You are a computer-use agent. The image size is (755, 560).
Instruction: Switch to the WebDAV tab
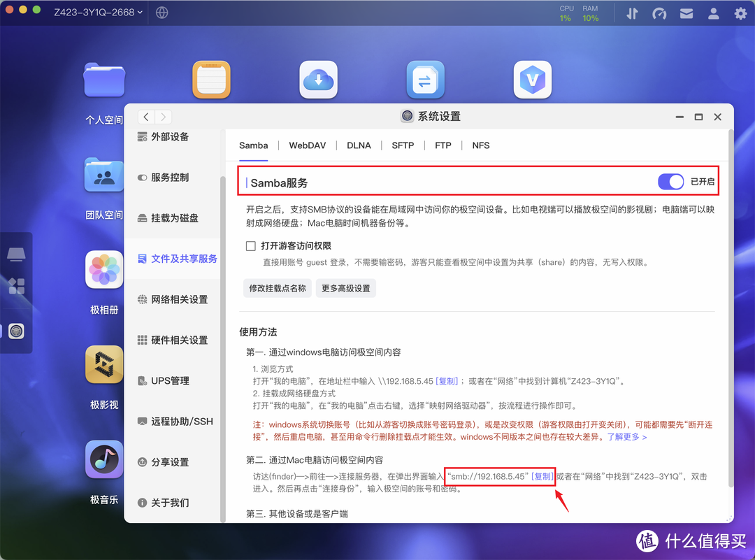pos(308,145)
